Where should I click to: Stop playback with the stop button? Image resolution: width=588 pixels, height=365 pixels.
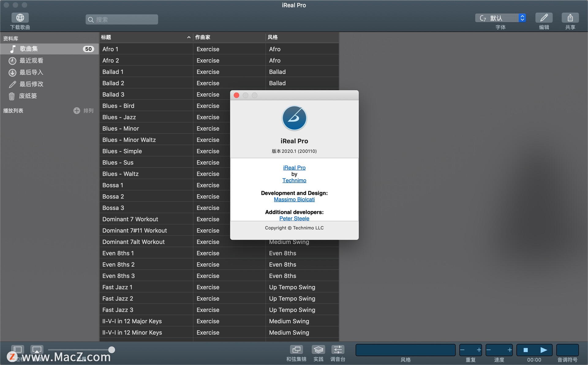526,350
